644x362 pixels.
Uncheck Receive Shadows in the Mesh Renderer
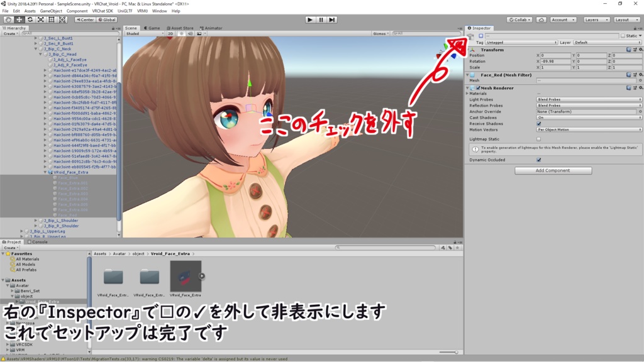click(x=538, y=124)
